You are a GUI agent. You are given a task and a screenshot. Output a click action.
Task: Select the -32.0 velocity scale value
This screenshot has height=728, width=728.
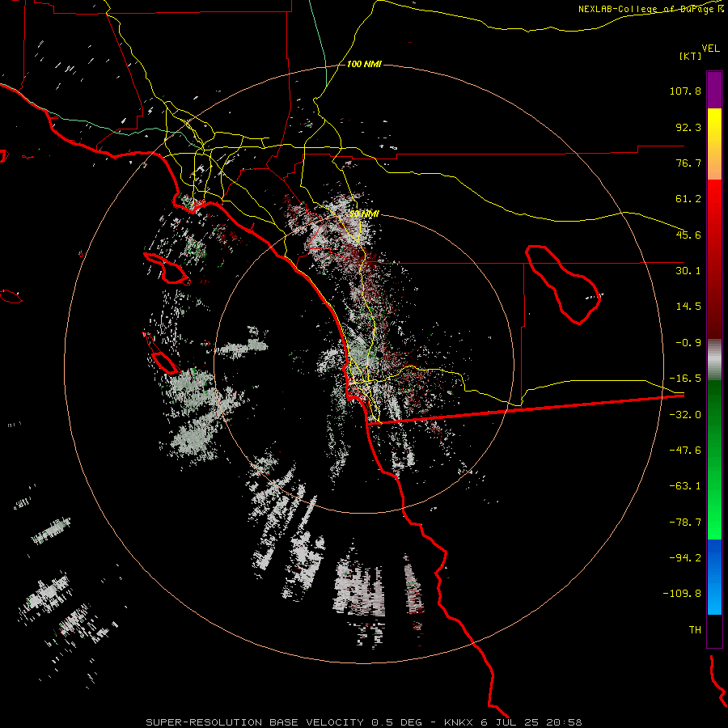(685, 415)
